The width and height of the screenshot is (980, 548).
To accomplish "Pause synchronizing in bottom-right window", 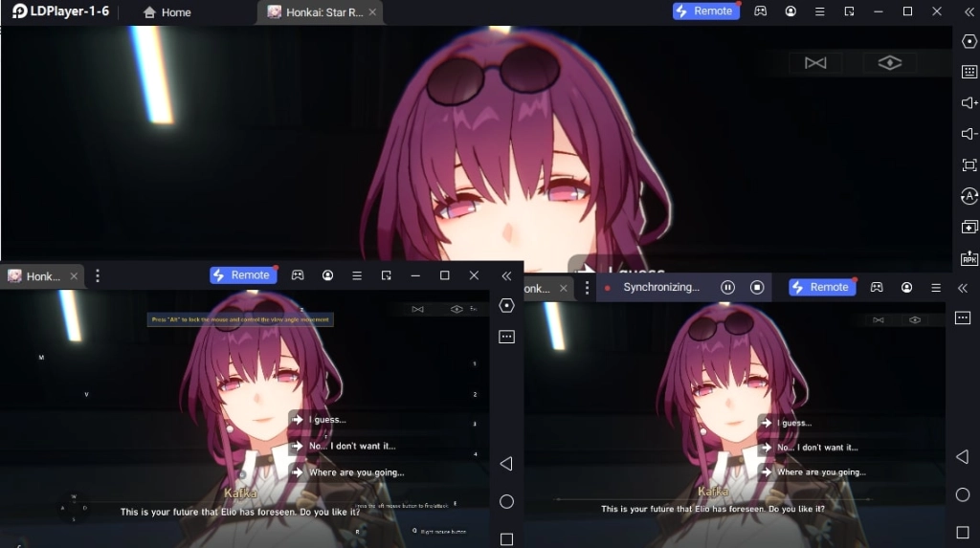I will (727, 288).
